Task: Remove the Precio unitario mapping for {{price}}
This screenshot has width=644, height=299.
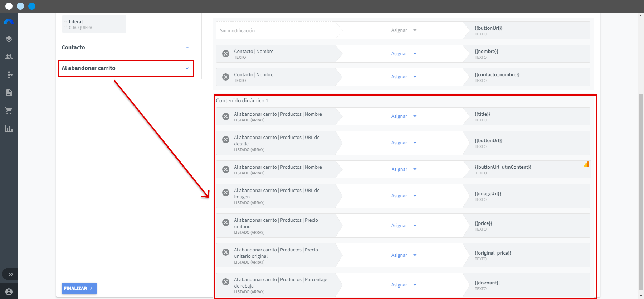Action: pos(226,222)
